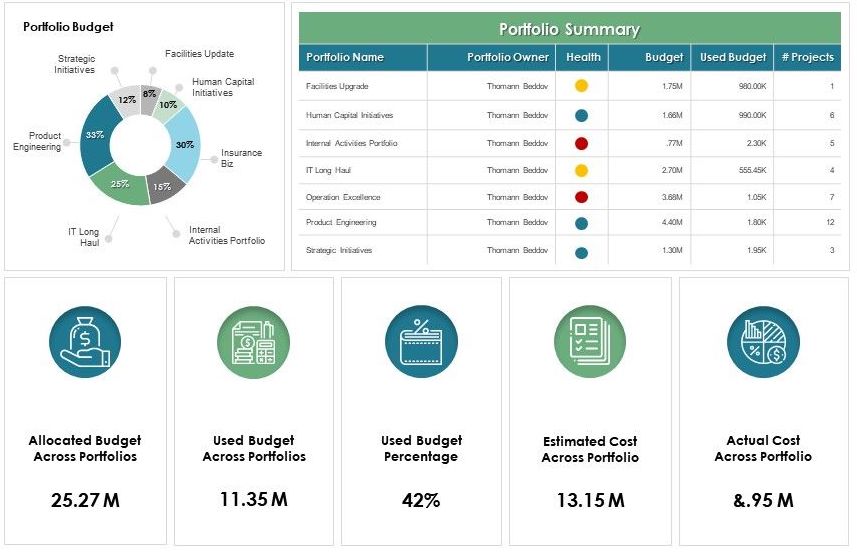
Task: Click the red health dot for Operation Excellence
Action: [582, 197]
